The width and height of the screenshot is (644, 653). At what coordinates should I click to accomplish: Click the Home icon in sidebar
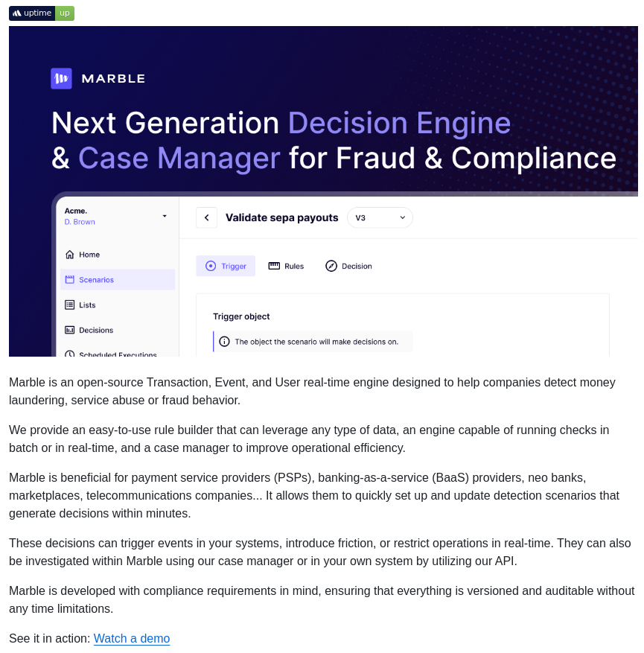coord(70,255)
